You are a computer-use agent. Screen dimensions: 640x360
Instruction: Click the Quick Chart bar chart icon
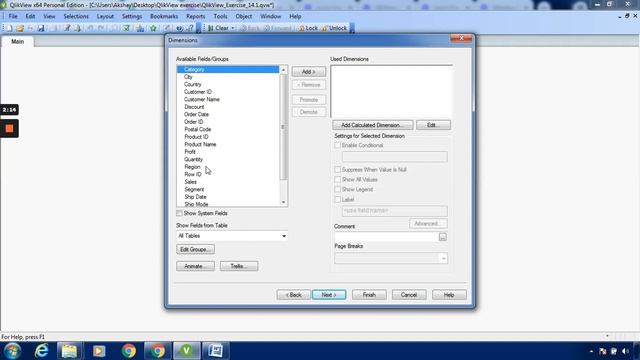click(x=140, y=28)
